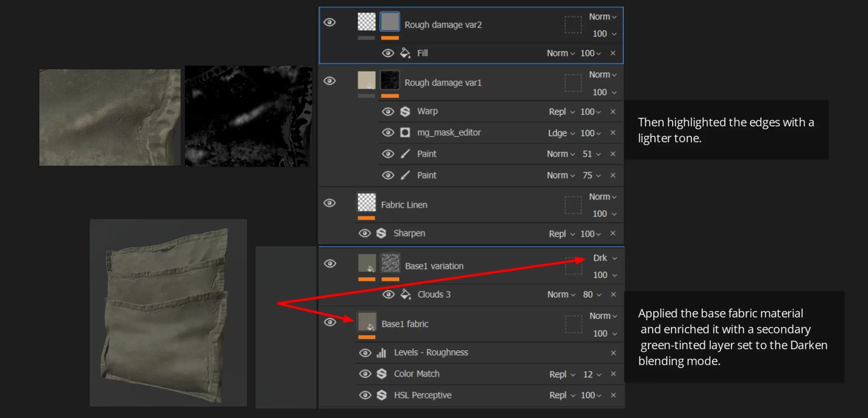The image size is (868, 418).
Task: Remove the Warp filter with its X
Action: (613, 112)
